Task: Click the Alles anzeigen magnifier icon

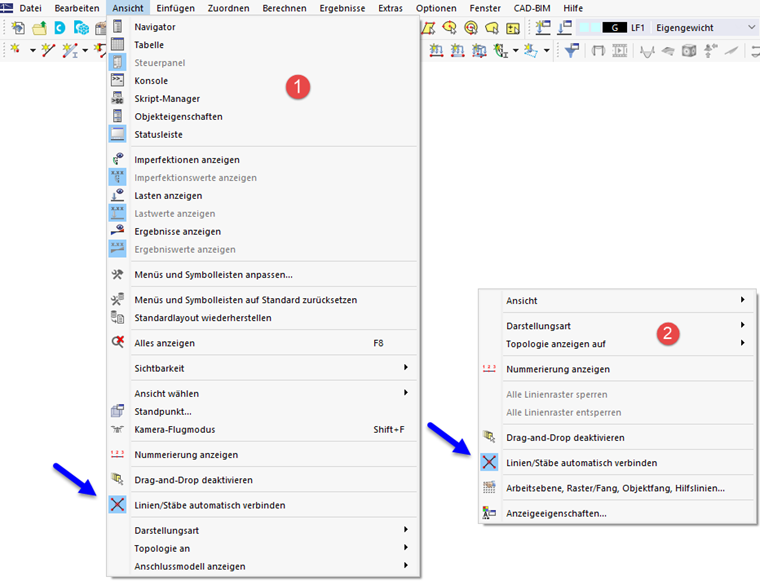Action: pos(117,342)
